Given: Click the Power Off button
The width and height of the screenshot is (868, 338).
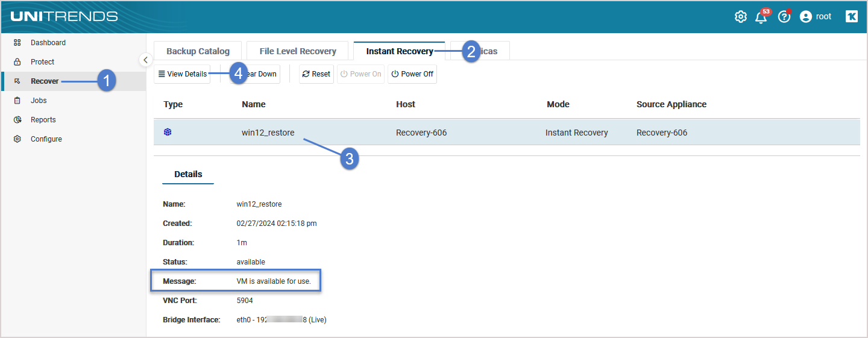Looking at the screenshot, I should point(412,74).
